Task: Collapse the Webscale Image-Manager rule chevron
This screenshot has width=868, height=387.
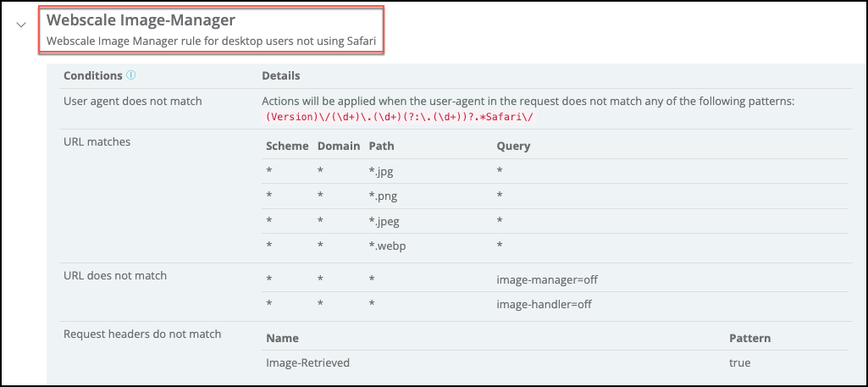Action: (x=21, y=26)
